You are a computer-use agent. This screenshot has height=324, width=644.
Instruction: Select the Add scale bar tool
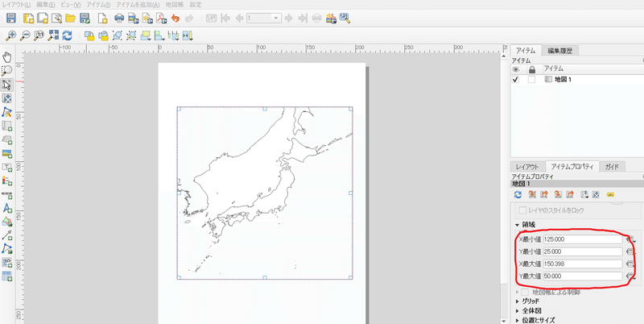point(7,194)
